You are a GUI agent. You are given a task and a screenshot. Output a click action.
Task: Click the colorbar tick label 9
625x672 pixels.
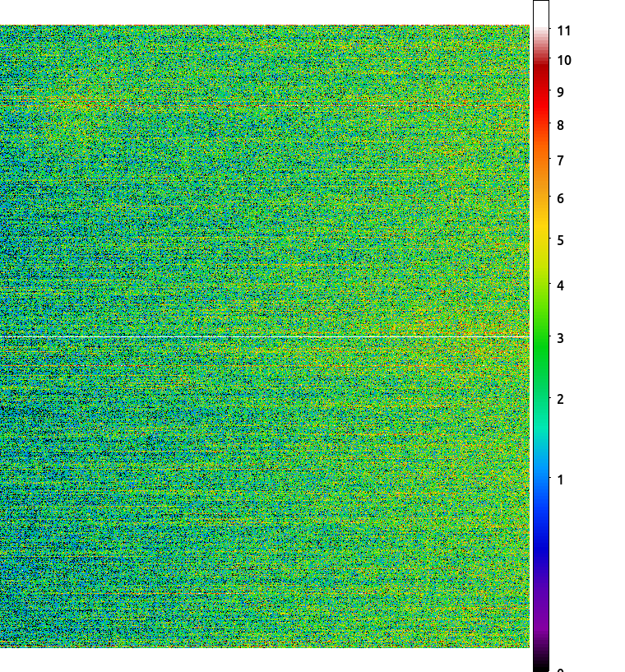tap(560, 92)
